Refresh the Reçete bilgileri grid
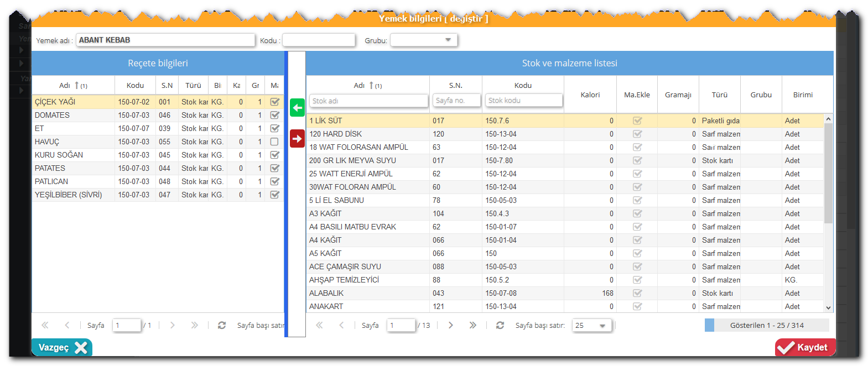 coord(222,325)
